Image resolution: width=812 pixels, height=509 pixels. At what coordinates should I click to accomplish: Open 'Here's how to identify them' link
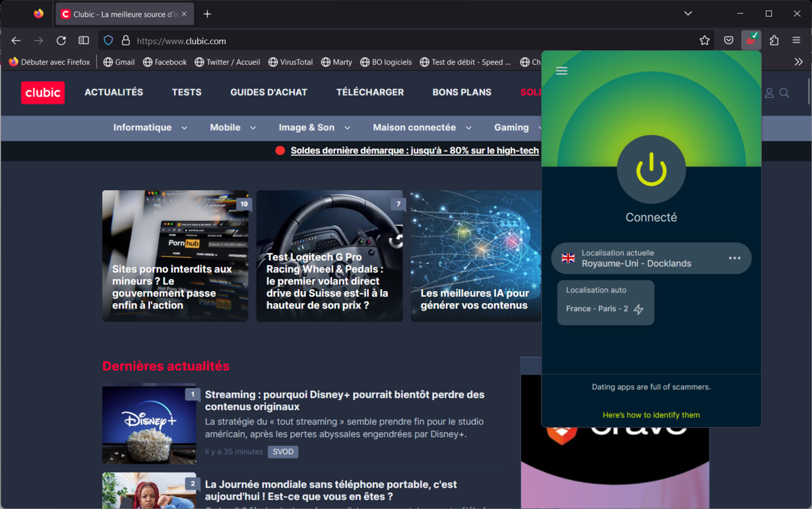pyautogui.click(x=651, y=415)
